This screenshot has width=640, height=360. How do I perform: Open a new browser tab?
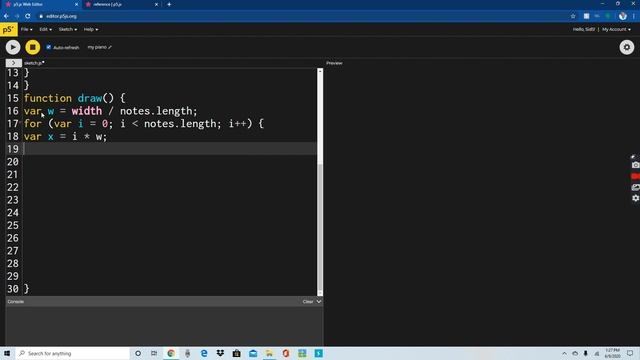[169, 4]
